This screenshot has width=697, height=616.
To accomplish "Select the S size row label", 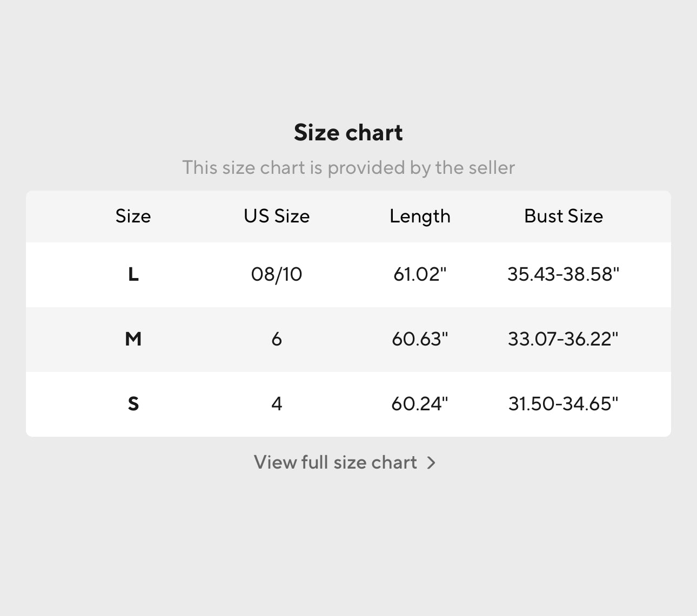I will click(133, 404).
